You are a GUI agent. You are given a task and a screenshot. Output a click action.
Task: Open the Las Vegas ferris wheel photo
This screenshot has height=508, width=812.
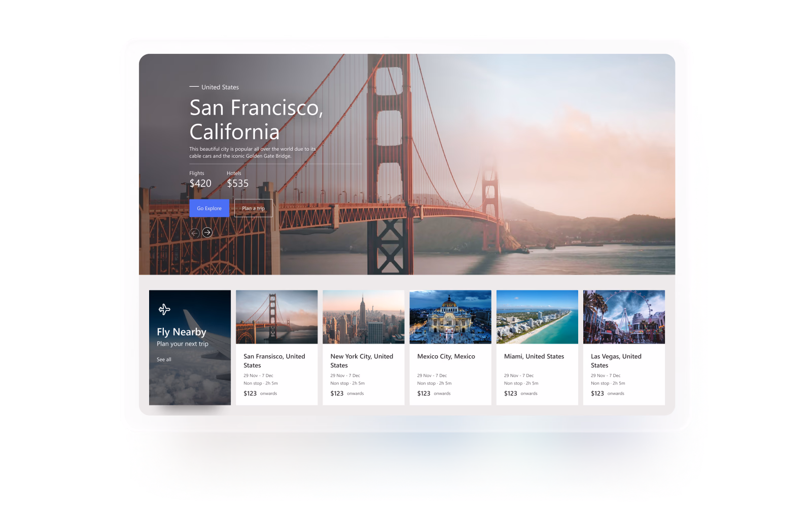tap(623, 317)
